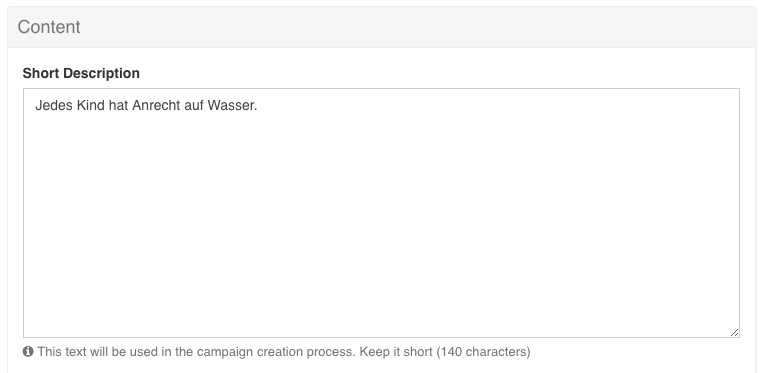The width and height of the screenshot is (775, 373).
Task: Click the textarea resize grip handle
Action: [734, 333]
